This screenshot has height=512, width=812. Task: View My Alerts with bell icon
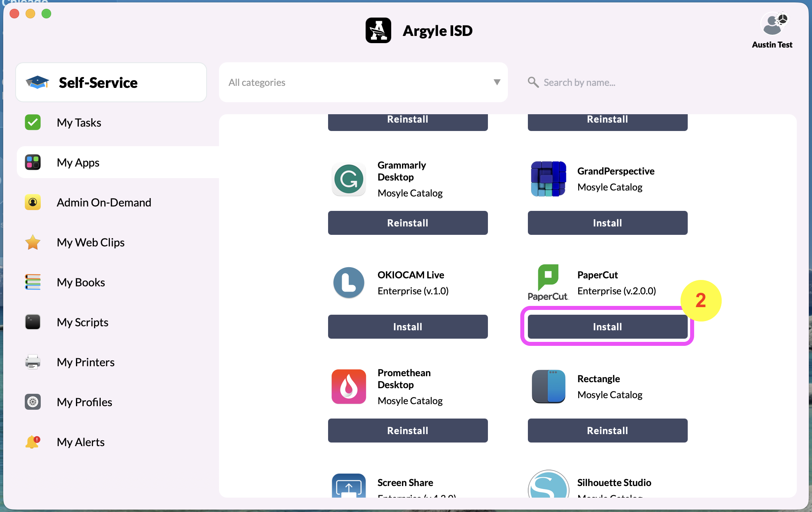[80, 442]
